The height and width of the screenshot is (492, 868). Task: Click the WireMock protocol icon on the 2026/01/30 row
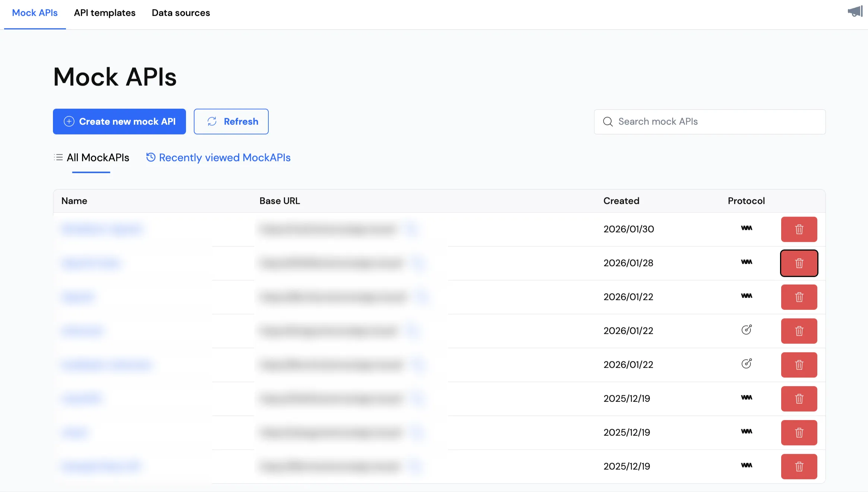pos(747,229)
